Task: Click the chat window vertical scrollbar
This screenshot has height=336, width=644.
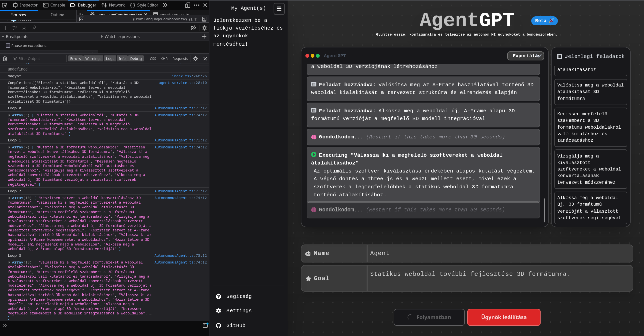Action: [x=545, y=210]
